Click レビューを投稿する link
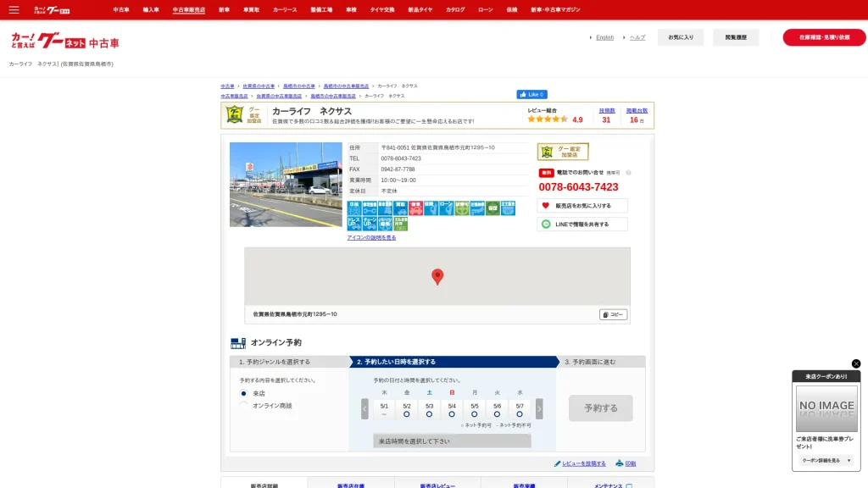 [583, 463]
